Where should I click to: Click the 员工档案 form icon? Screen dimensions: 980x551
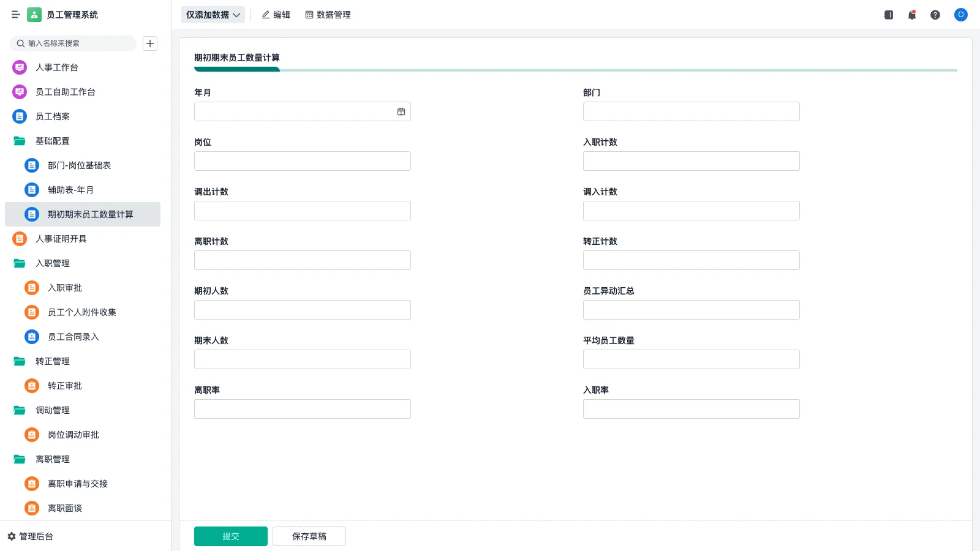[x=20, y=116]
